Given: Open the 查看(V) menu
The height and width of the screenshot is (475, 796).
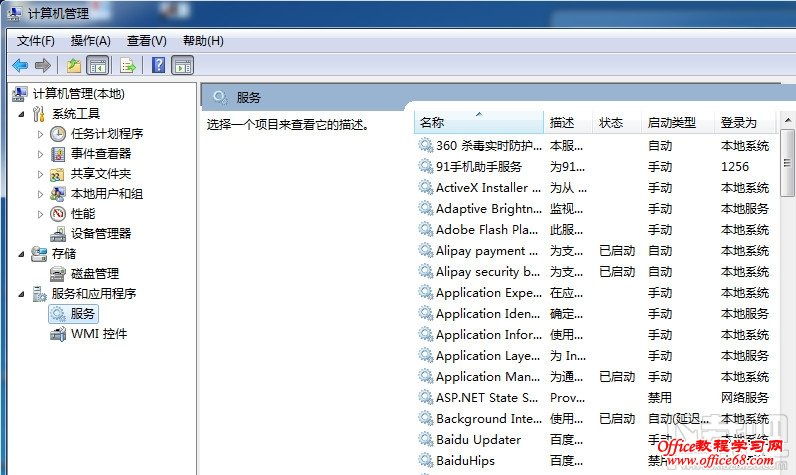Looking at the screenshot, I should [147, 41].
